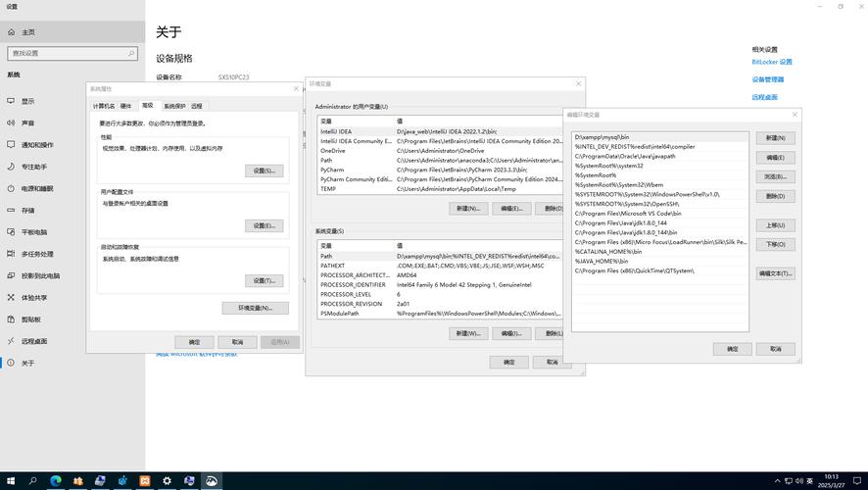Select the %JAVA_HOME%\bin path entry
Screen dimensions: 868x490
(660, 261)
